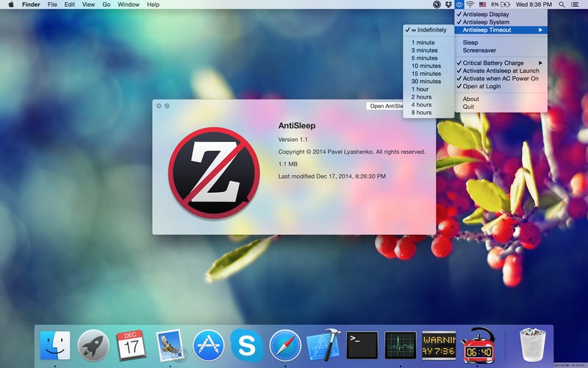Open the Mac App Store dock icon
This screenshot has height=368, width=588.
coord(208,345)
